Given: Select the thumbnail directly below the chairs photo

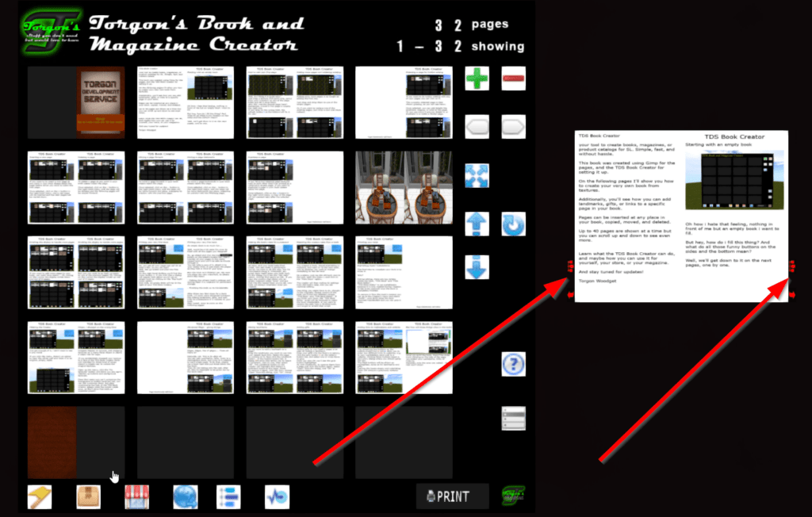Looking at the screenshot, I should [404, 273].
